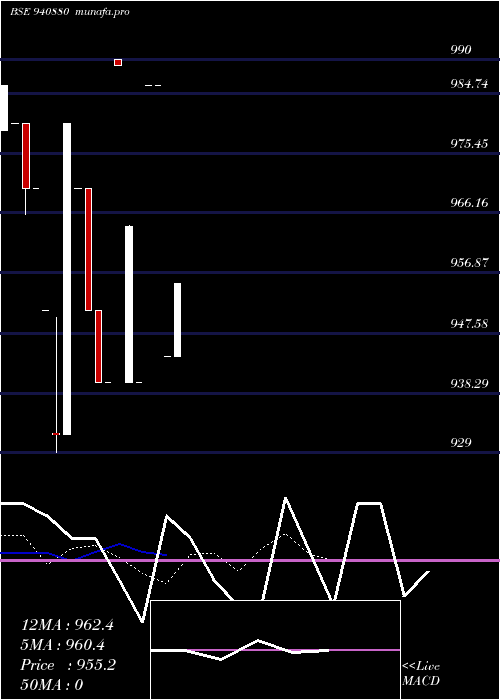The image size is (500, 700).
Task: Click the 938.29 price level label
Action: pyautogui.click(x=469, y=383)
